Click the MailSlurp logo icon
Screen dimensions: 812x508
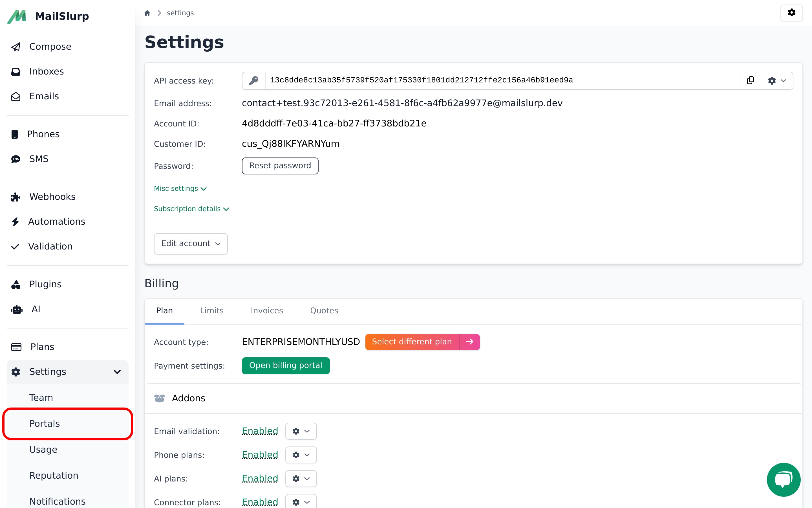tap(16, 16)
